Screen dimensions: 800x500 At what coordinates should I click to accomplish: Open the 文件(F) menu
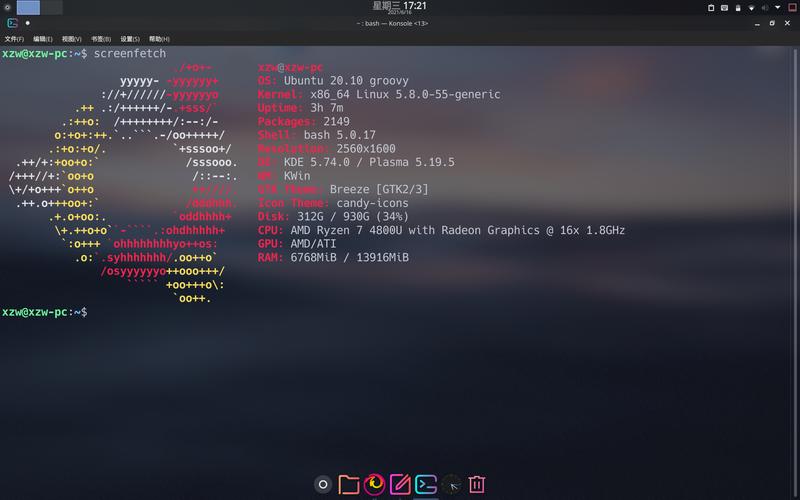pyautogui.click(x=14, y=39)
